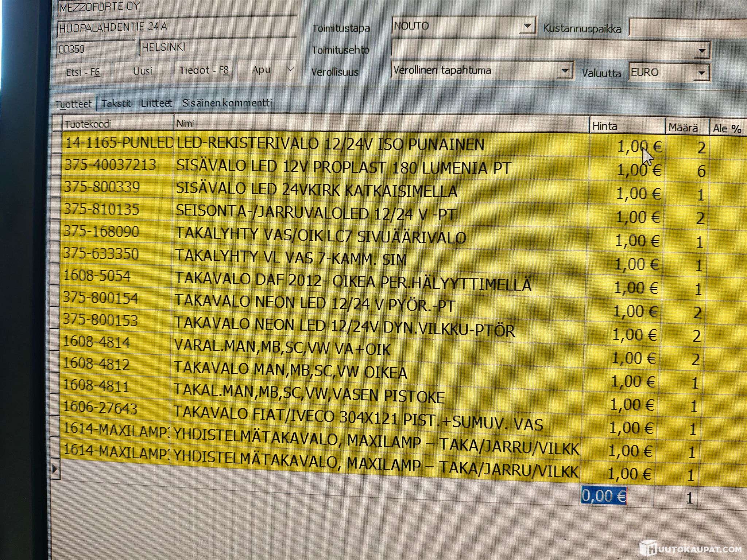Select product code 375-800154
The height and width of the screenshot is (560, 747).
(x=101, y=298)
